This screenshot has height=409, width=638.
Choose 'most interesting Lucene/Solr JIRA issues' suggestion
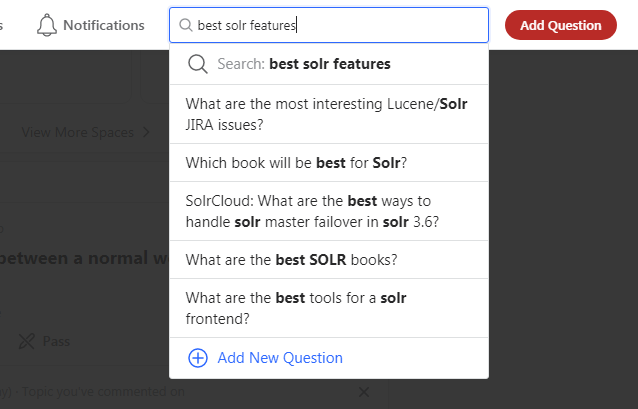(329, 114)
